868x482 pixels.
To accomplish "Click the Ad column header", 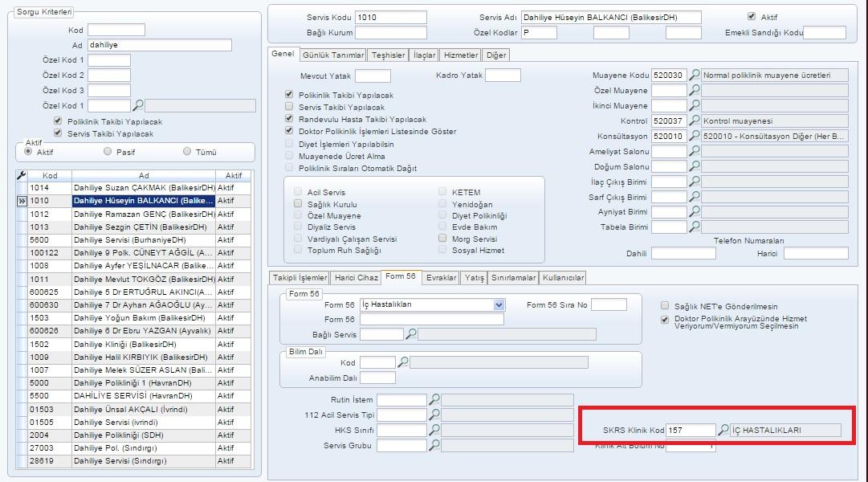I will [143, 175].
